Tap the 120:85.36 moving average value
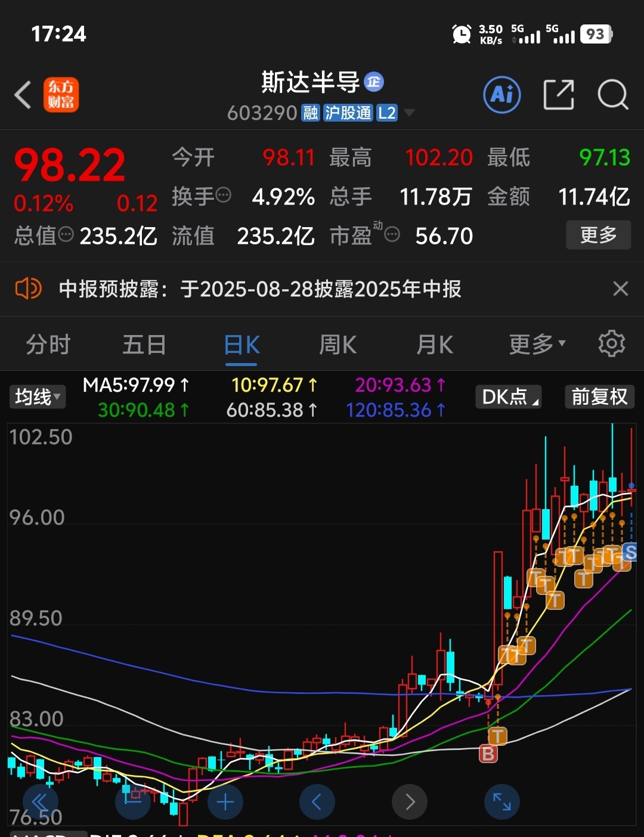This screenshot has width=644, height=837. (396, 410)
